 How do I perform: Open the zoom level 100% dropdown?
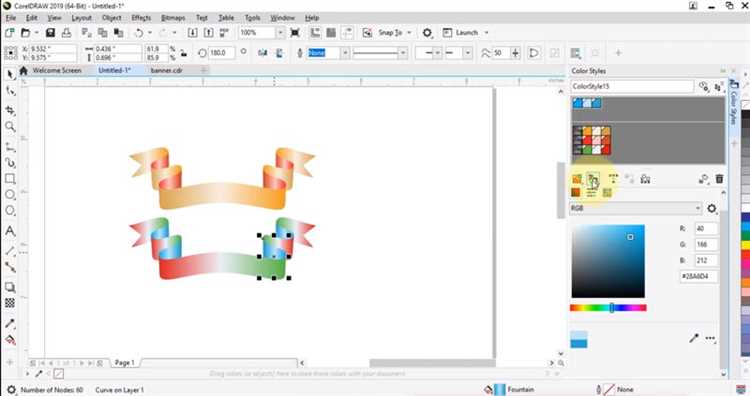pyautogui.click(x=280, y=33)
